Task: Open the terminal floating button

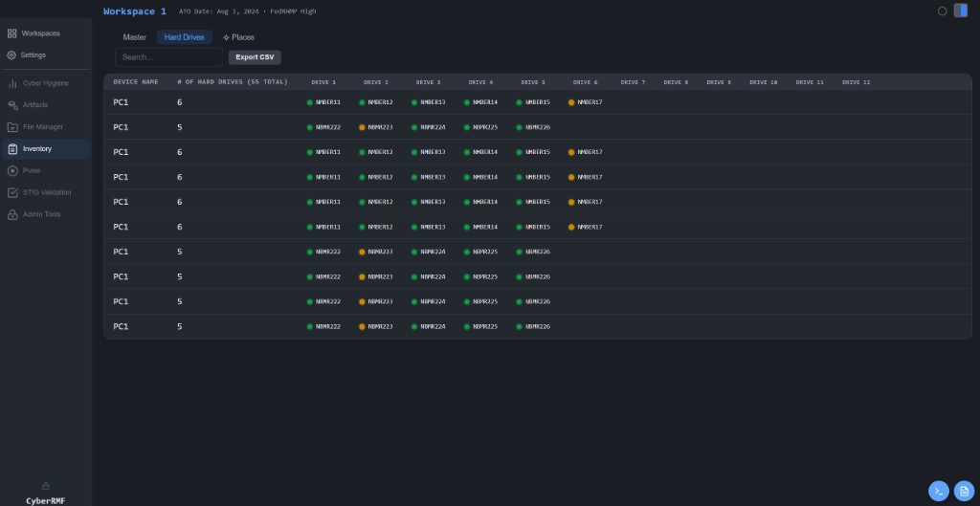Action: (x=939, y=491)
